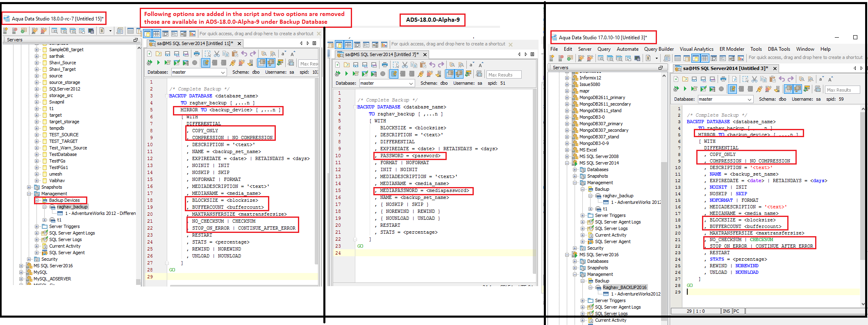Viewport: 868px width, 325px height.
Task: Expand Snapshots node in left Servers tree
Action: coord(29,187)
